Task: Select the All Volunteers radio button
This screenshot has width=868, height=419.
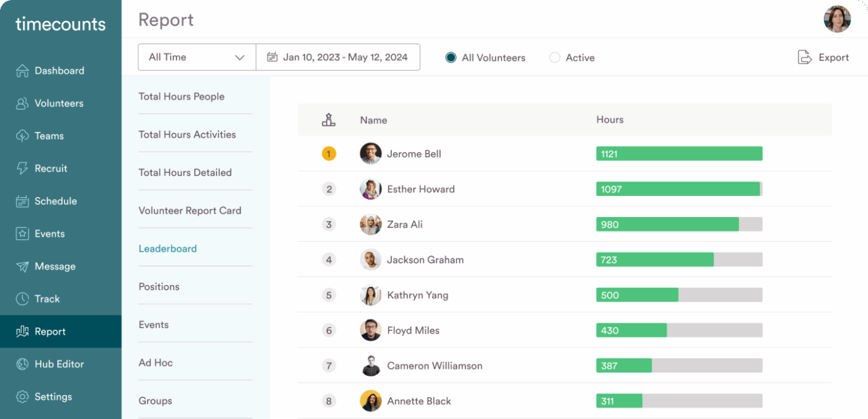Action: click(x=452, y=57)
